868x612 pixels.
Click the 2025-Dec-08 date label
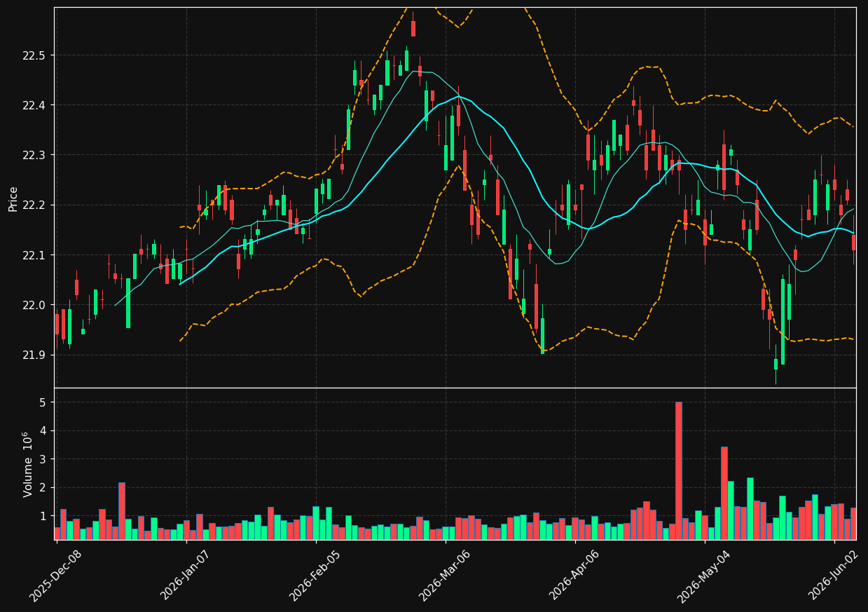tap(55, 575)
